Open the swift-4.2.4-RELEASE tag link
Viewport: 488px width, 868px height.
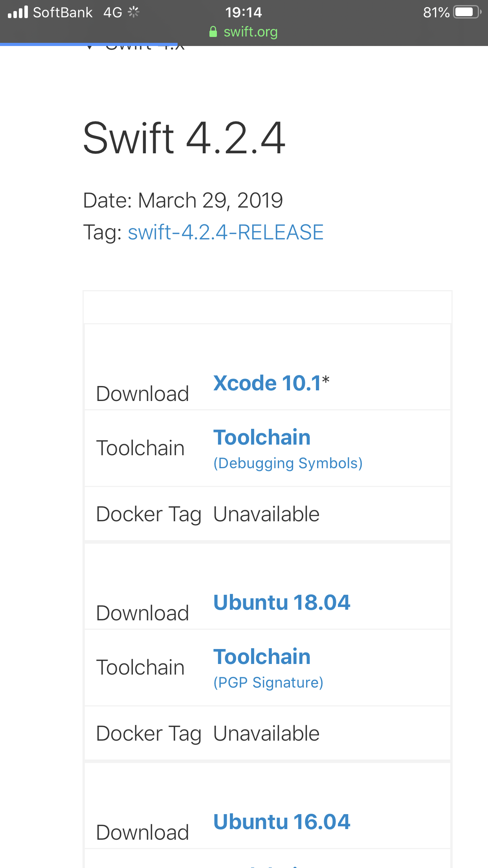[226, 233]
